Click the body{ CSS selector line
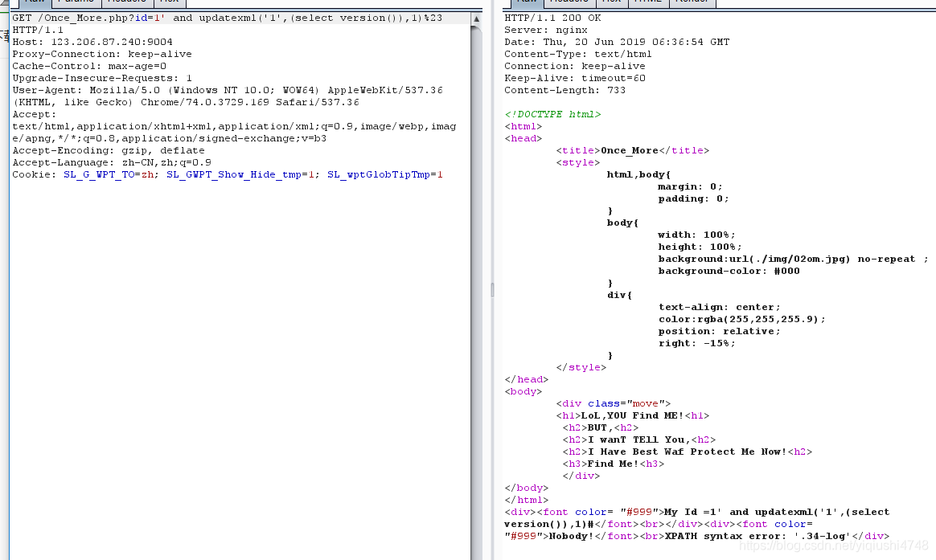 [622, 223]
